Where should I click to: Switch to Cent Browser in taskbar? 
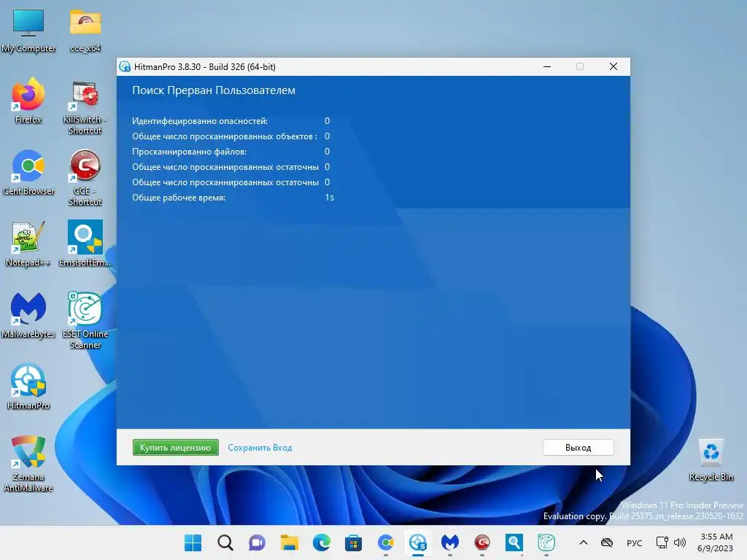pyautogui.click(x=386, y=542)
